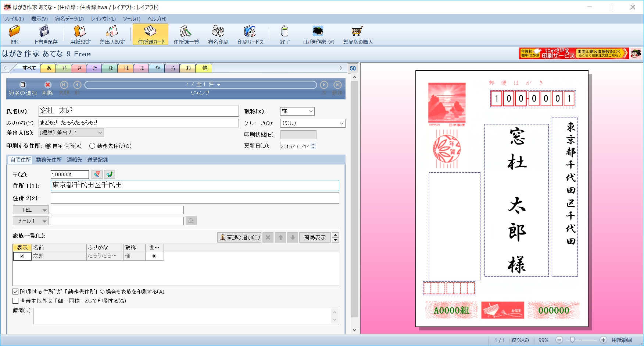Open 用紙設定 paper settings

coord(80,35)
